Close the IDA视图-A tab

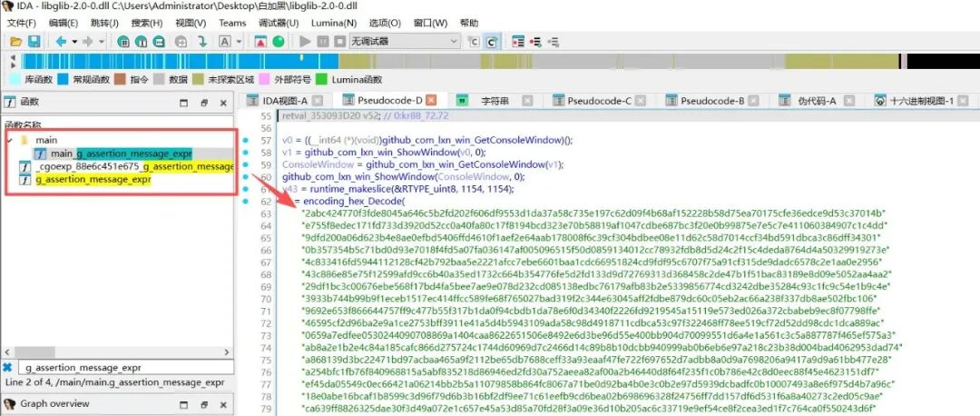pos(318,101)
